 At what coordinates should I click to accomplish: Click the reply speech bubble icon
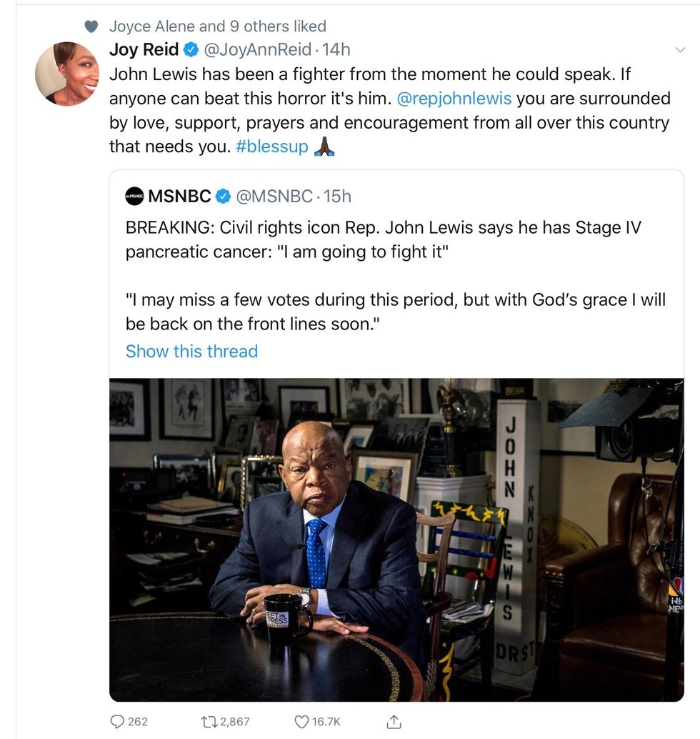[x=117, y=721]
